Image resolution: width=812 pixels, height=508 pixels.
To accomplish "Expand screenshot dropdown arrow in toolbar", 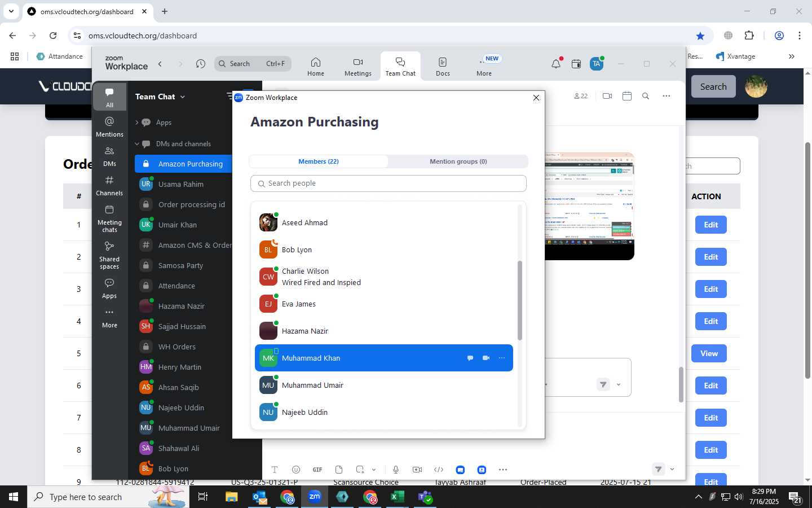I will [x=373, y=470].
